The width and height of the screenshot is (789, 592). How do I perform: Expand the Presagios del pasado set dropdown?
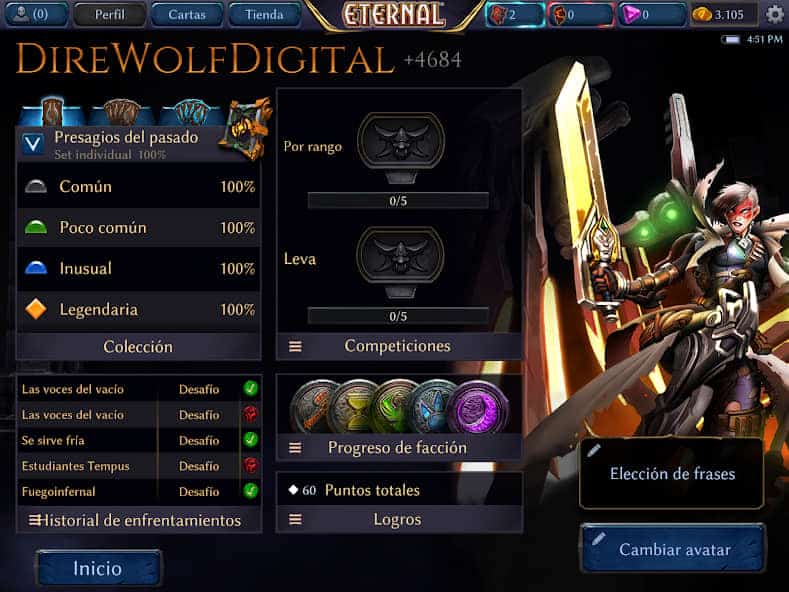pyautogui.click(x=33, y=144)
